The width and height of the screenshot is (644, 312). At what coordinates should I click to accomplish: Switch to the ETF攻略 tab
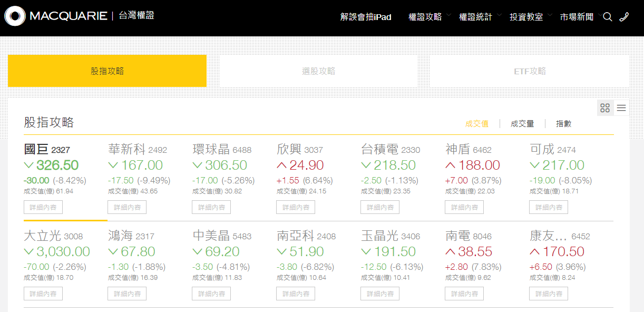point(529,71)
